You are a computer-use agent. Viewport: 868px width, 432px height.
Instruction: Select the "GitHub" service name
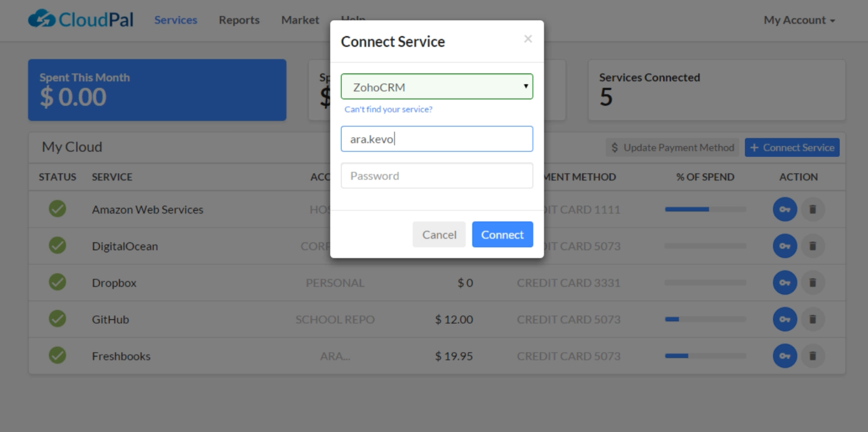tap(110, 319)
